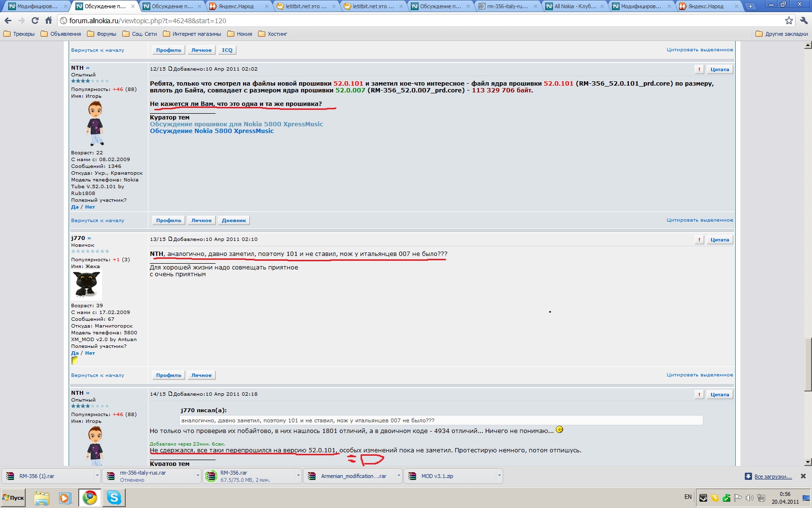The image size is (812, 508).
Task: Bookmark this page with the star icon
Action: pos(789,20)
